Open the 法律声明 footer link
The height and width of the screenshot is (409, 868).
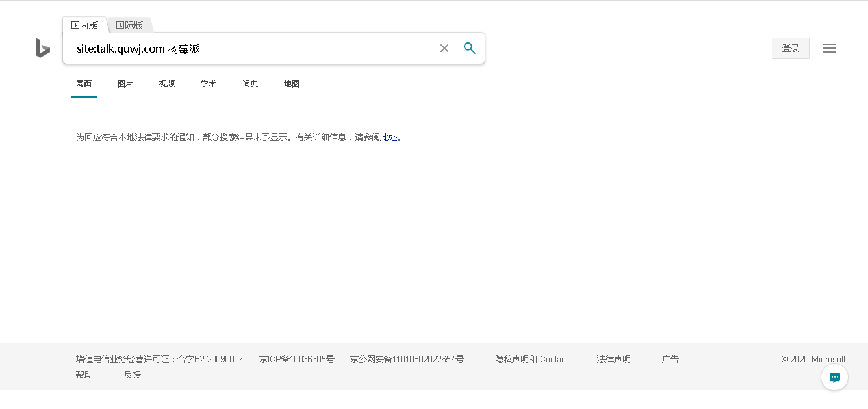[613, 359]
